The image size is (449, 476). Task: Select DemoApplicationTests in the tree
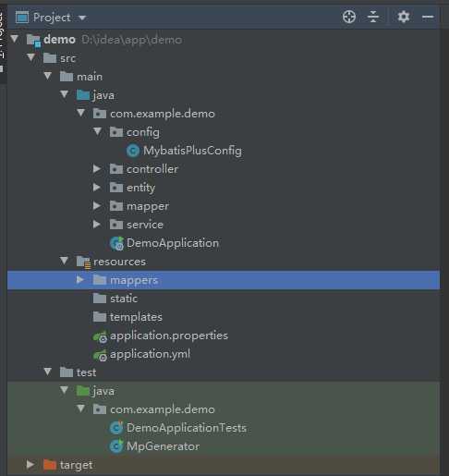tap(187, 428)
